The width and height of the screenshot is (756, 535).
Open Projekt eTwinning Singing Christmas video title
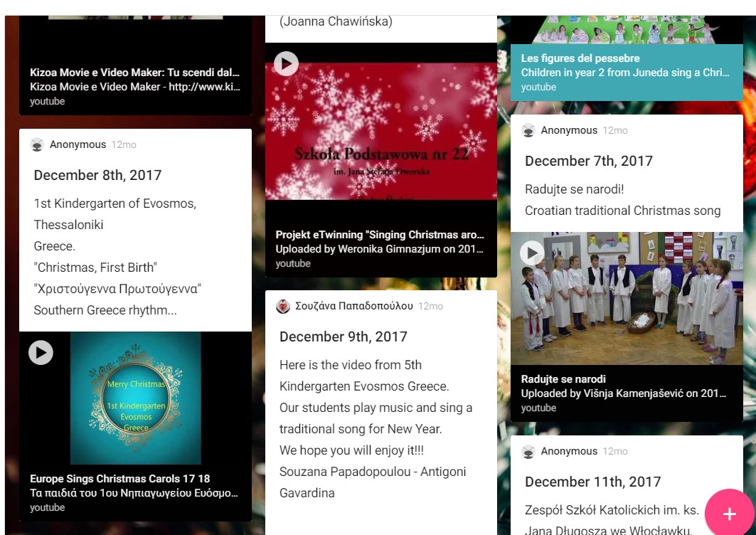pyautogui.click(x=380, y=235)
